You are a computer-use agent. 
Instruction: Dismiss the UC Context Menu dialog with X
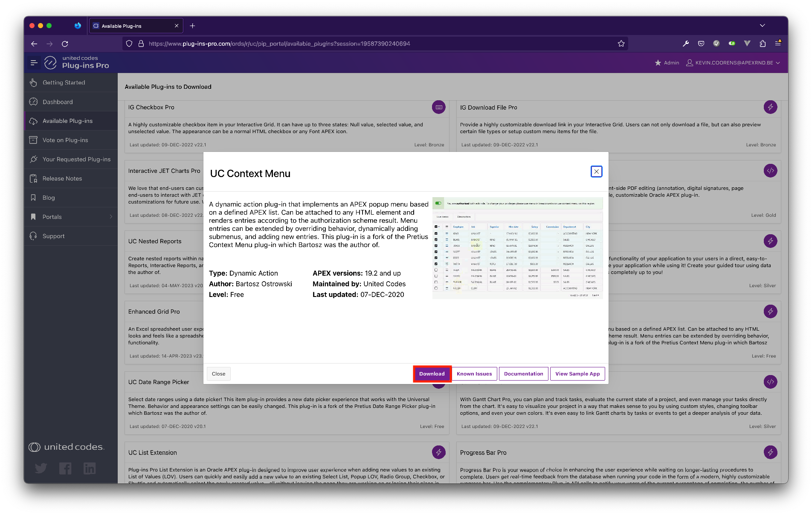tap(596, 172)
